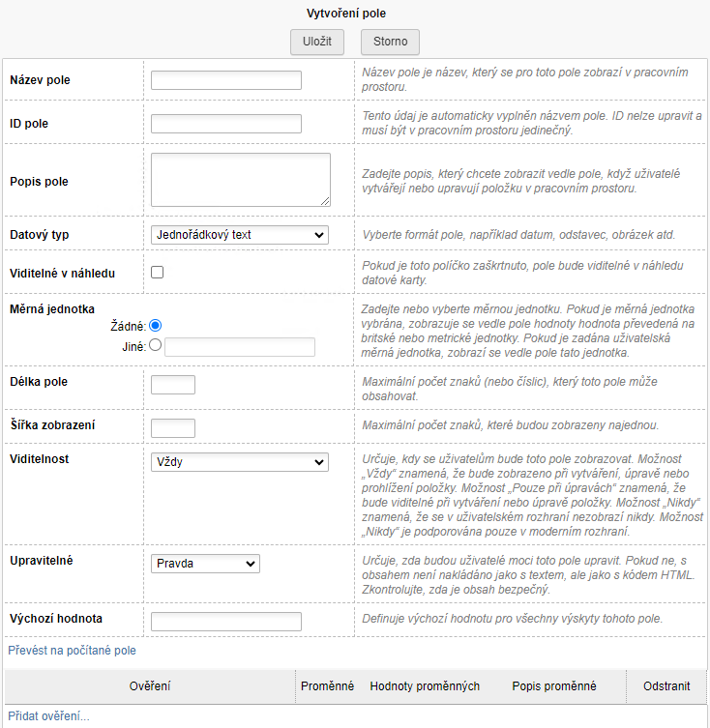
Task: Enable the Viditelné v náhledu checkbox
Action: [x=158, y=273]
